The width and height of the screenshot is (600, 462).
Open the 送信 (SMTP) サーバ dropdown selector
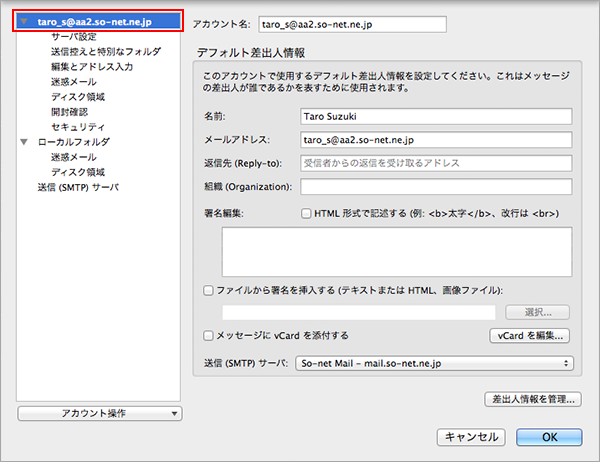tap(434, 363)
